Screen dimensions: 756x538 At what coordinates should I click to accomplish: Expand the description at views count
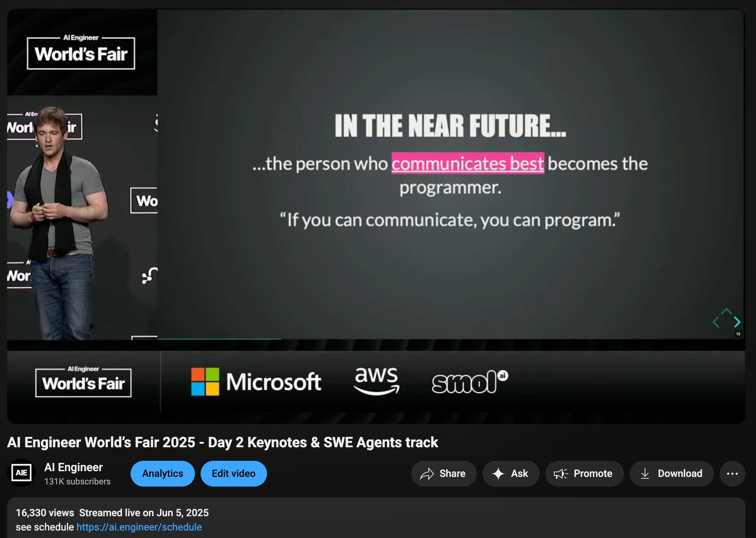click(45, 513)
